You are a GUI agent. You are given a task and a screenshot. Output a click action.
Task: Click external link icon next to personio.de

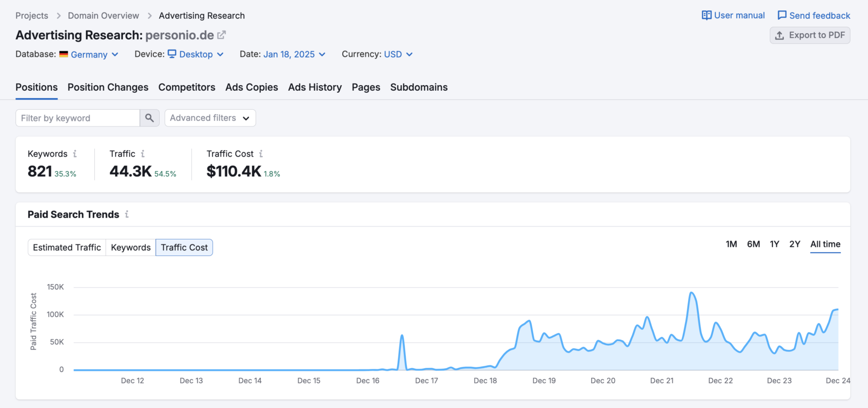[x=222, y=35]
